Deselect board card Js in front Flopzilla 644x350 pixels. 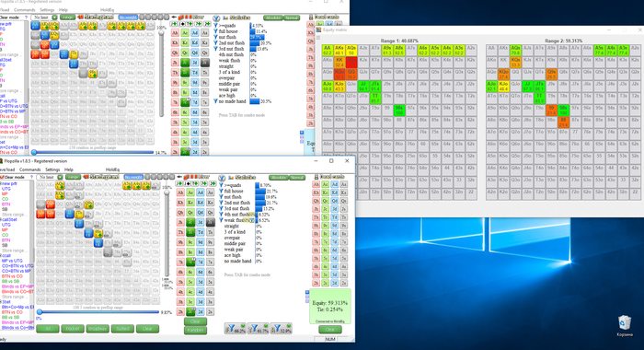210,222
